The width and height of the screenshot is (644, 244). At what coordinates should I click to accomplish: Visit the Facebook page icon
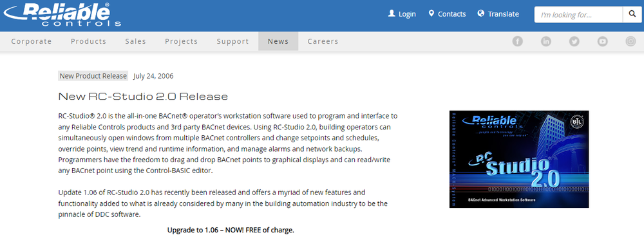(x=518, y=41)
